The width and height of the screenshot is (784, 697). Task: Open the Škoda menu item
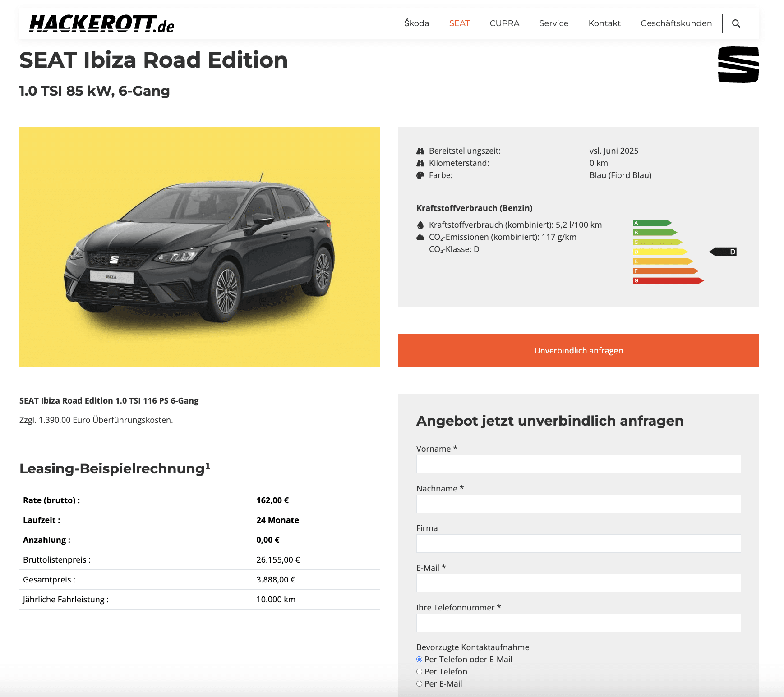coord(416,23)
